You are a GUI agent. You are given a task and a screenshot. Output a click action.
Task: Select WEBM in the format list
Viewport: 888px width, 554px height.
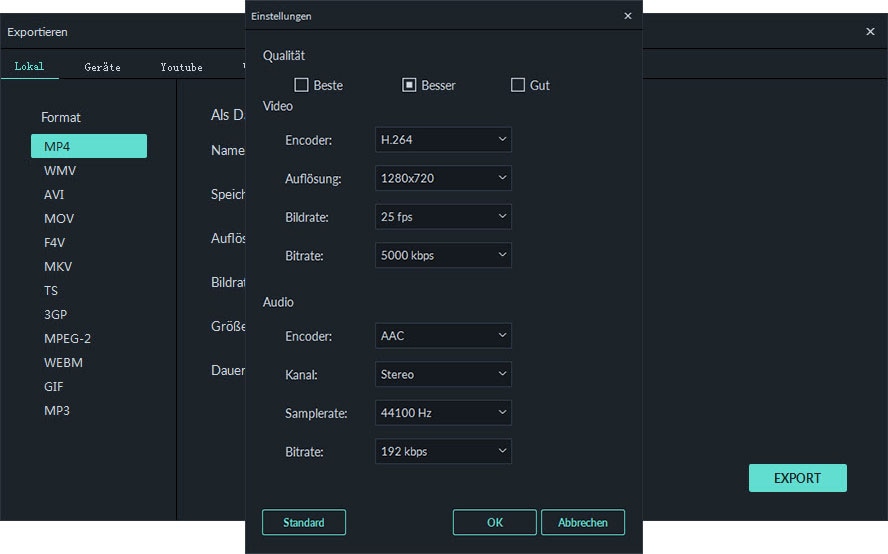pos(63,363)
